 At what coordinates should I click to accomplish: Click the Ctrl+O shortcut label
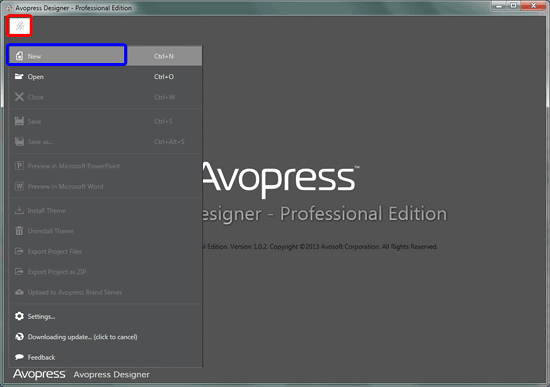(x=164, y=76)
